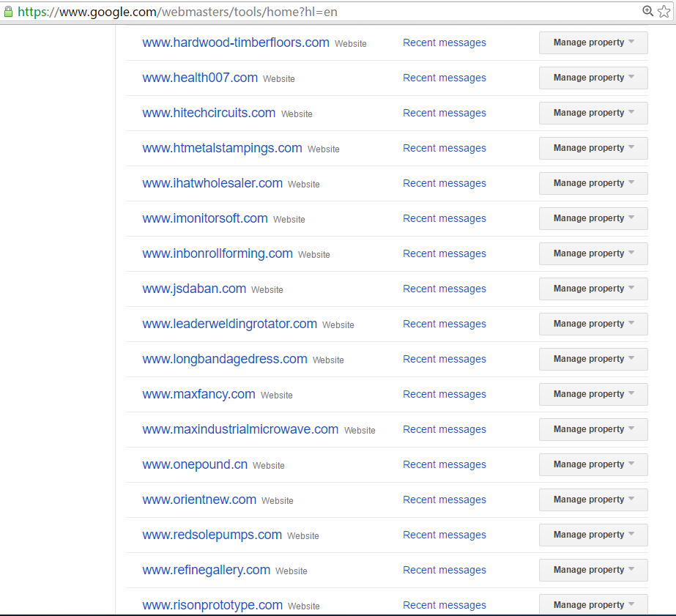Open www.imonitorsoft.com property
The image size is (676, 616).
tap(205, 218)
